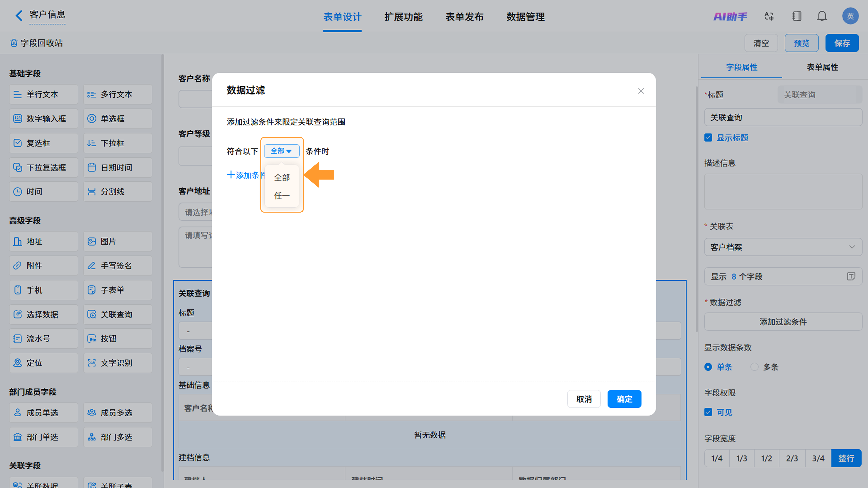
Task: Set field width to 1/4
Action: tap(717, 458)
